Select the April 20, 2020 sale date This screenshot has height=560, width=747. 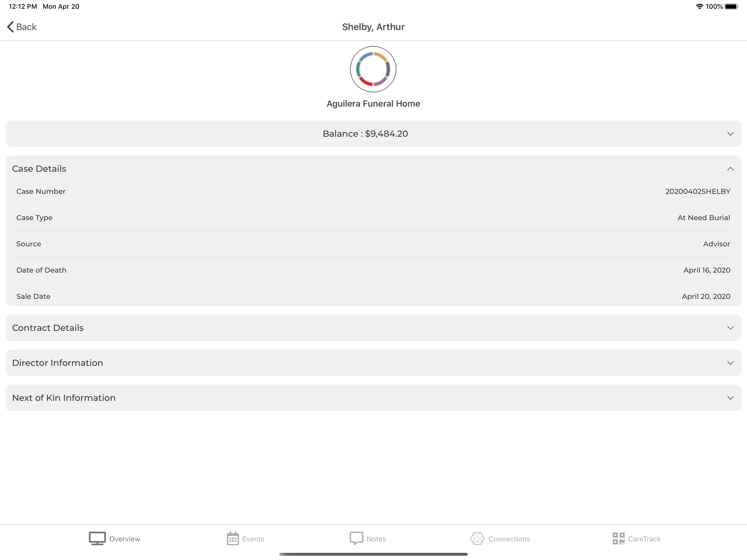(706, 296)
